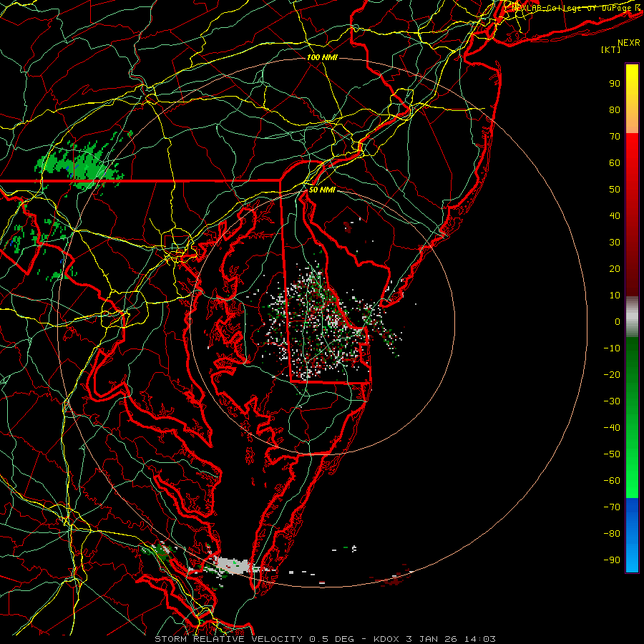Click the "NEXLAB-College of DuPage" header text
Image resolution: width=644 pixels, height=644 pixels.
click(x=572, y=8)
